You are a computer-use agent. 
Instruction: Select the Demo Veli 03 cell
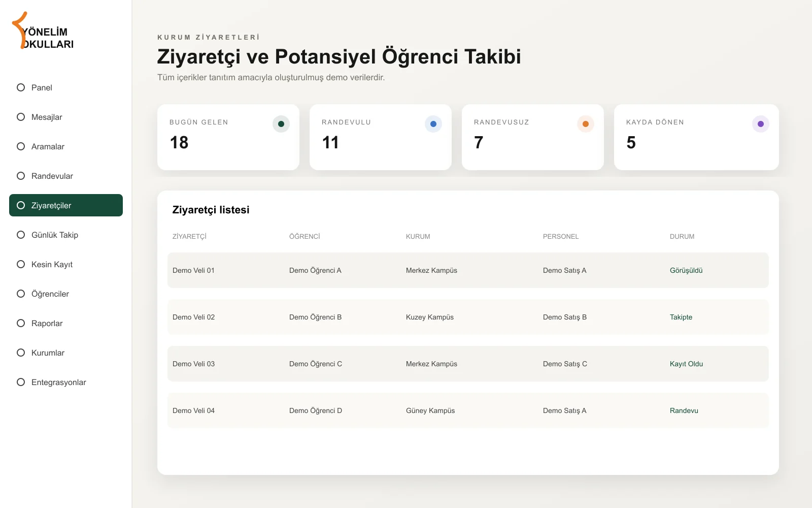[x=193, y=364]
